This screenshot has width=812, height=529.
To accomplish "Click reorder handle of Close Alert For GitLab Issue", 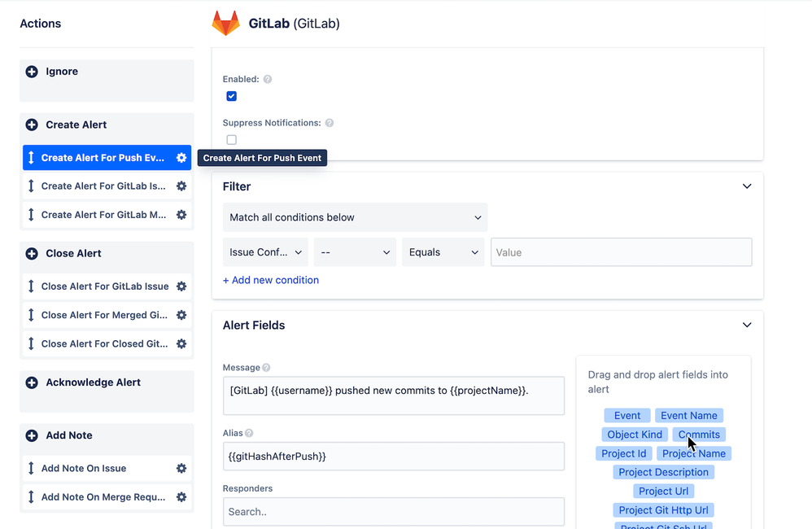I will pos(31,286).
